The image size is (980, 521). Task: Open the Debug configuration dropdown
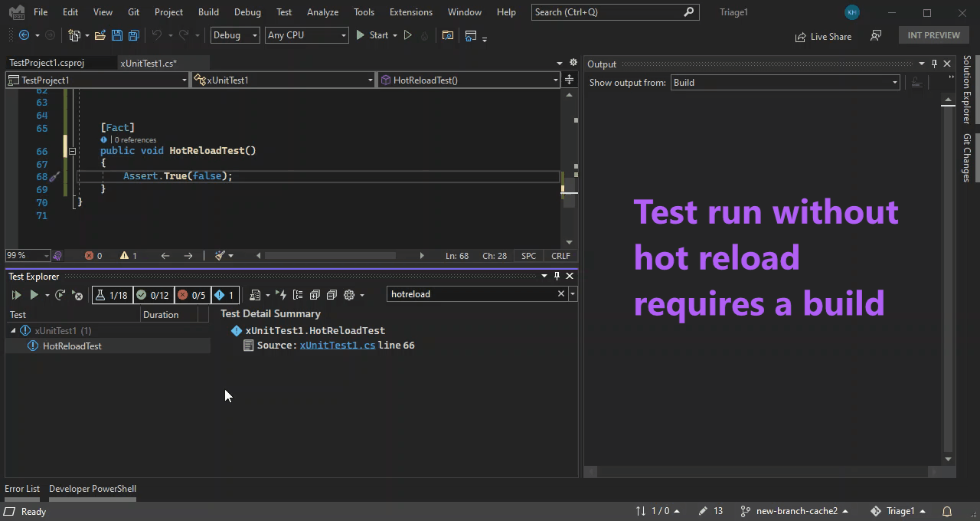point(235,35)
